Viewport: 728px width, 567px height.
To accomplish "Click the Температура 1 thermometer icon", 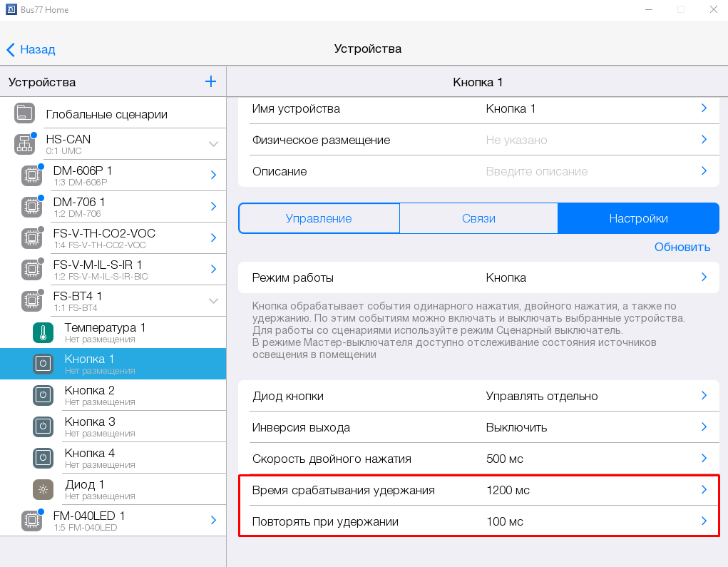I will [43, 333].
